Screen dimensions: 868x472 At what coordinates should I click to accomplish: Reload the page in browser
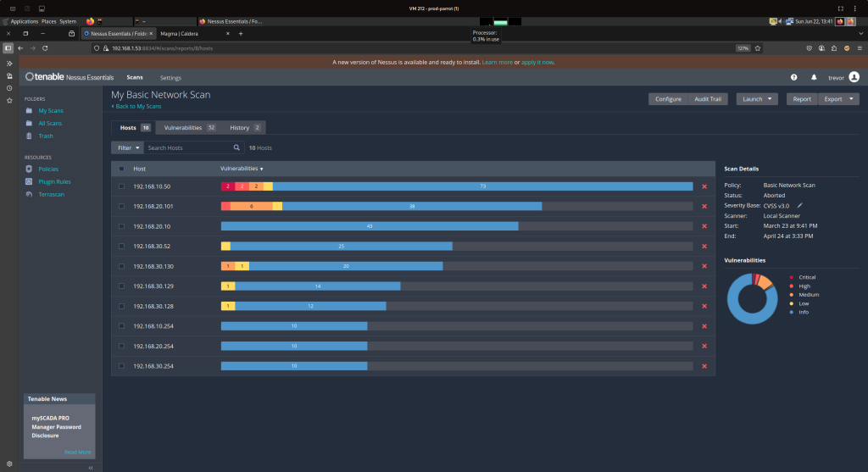click(x=45, y=48)
